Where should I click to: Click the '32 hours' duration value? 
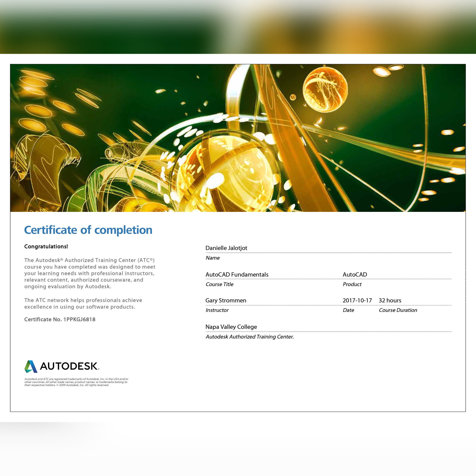pyautogui.click(x=390, y=301)
